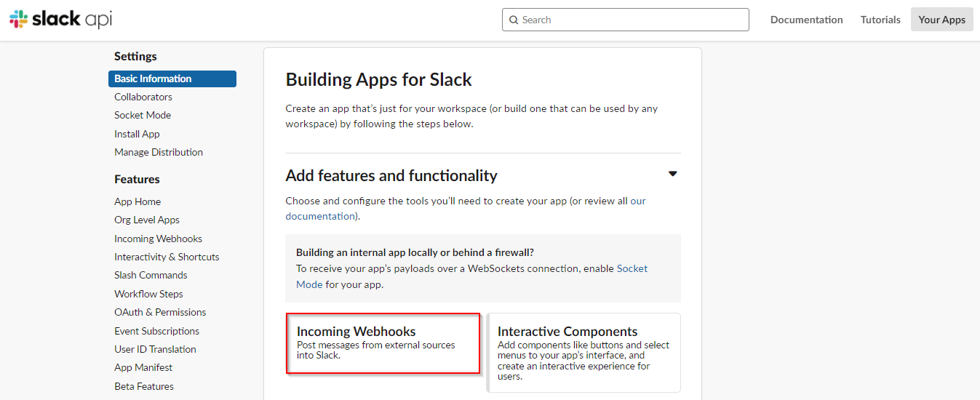Open Manage Distribution settings
The height and width of the screenshot is (400, 980).
[x=159, y=152]
